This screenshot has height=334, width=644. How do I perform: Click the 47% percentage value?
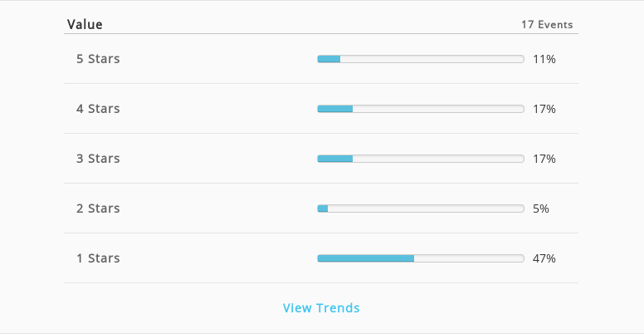[x=544, y=258]
